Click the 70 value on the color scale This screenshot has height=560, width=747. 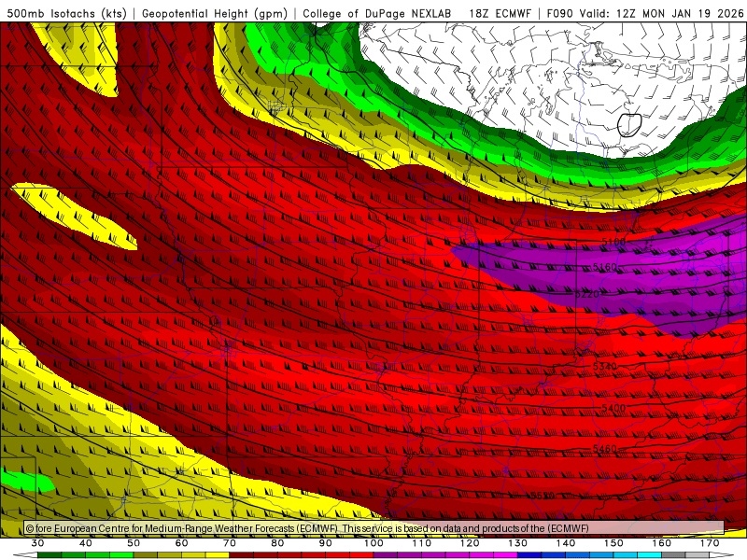coord(230,543)
